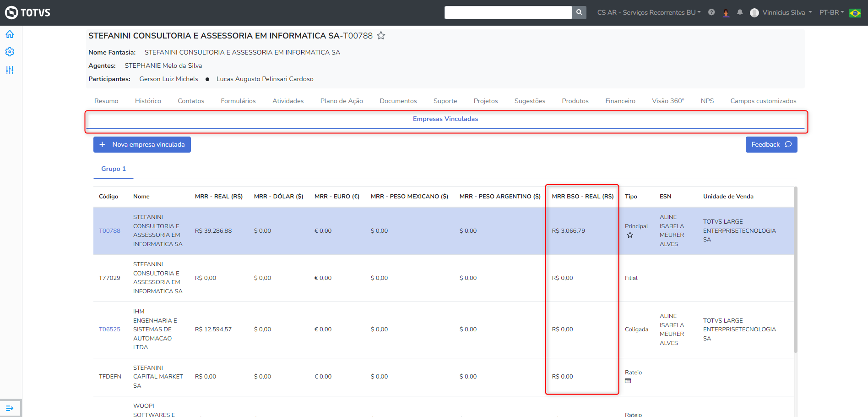Select the Visão 360° tab
Image resolution: width=868 pixels, height=417 pixels.
click(668, 101)
